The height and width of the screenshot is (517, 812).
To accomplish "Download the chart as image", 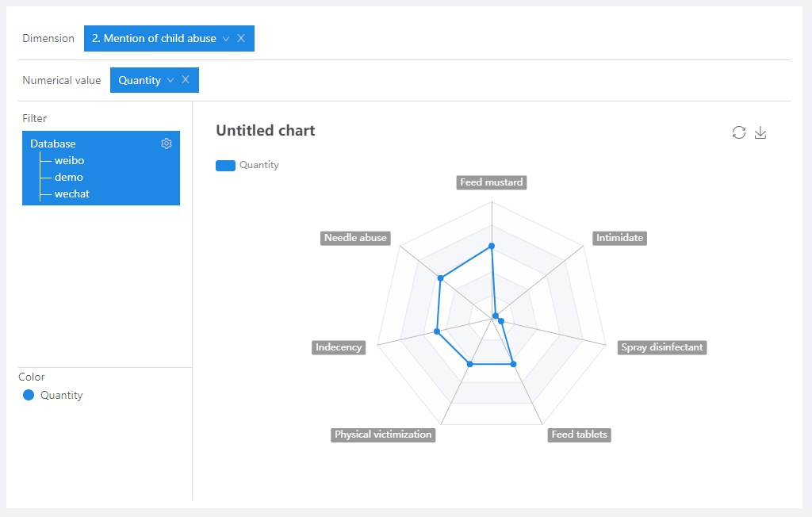I will [x=760, y=132].
